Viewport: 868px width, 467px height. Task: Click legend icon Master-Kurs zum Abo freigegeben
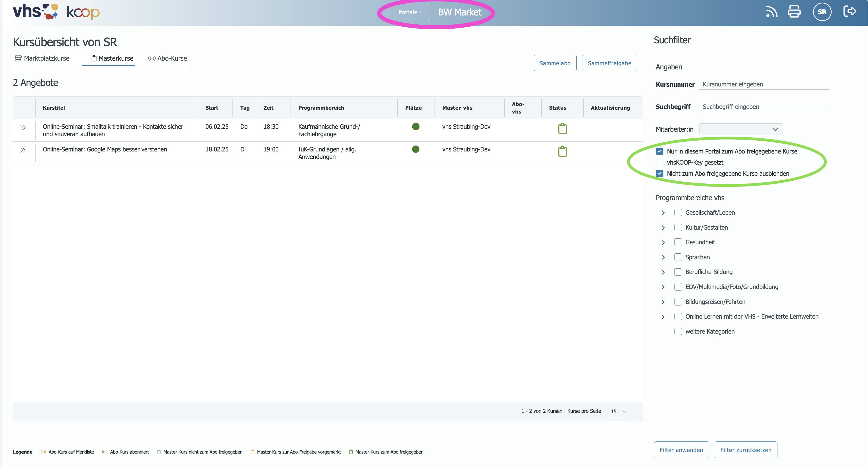[x=351, y=452]
